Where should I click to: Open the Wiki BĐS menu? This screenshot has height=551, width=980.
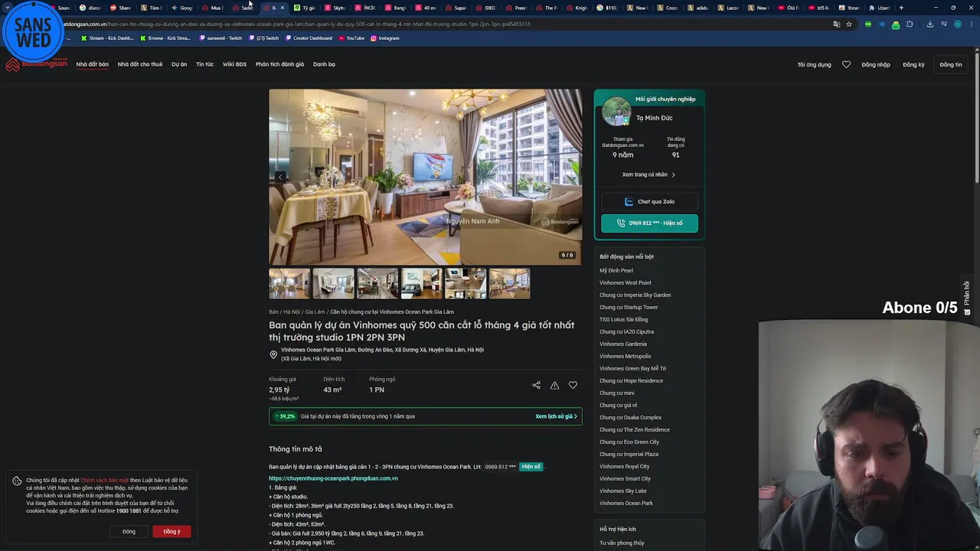pos(234,64)
